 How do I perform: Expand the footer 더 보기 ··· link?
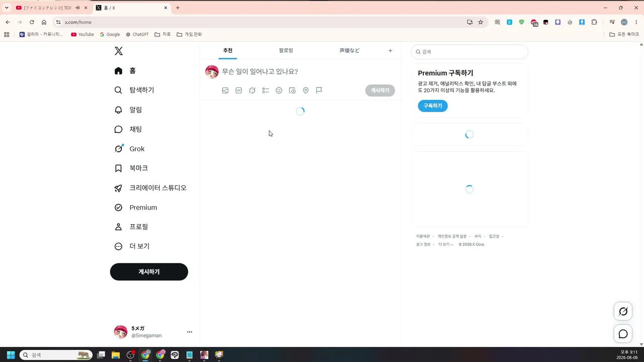(x=446, y=244)
